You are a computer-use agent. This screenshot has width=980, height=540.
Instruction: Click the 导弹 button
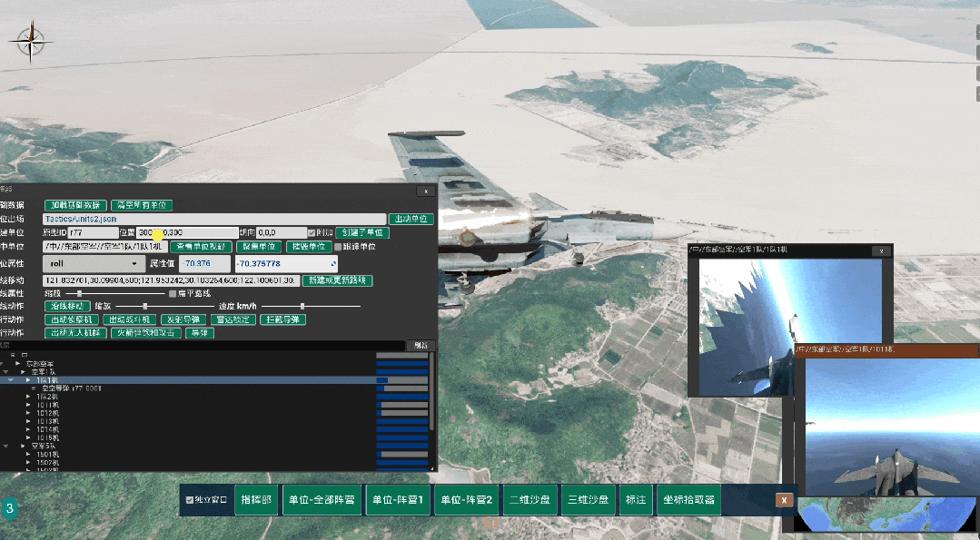coord(200,333)
